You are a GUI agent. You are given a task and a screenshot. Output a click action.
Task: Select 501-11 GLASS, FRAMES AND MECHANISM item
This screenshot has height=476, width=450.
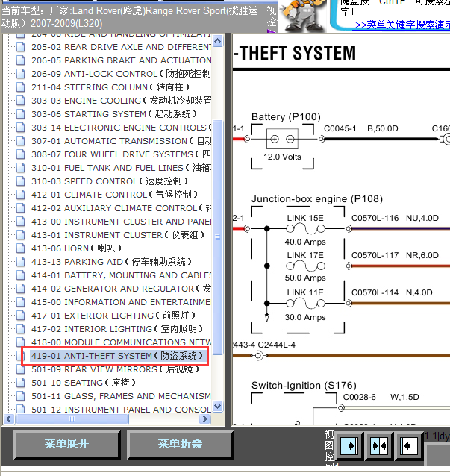point(122,396)
